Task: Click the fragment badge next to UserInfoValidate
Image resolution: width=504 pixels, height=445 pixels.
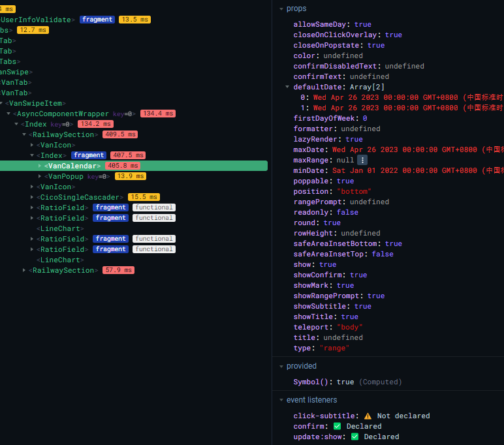Action: [97, 20]
